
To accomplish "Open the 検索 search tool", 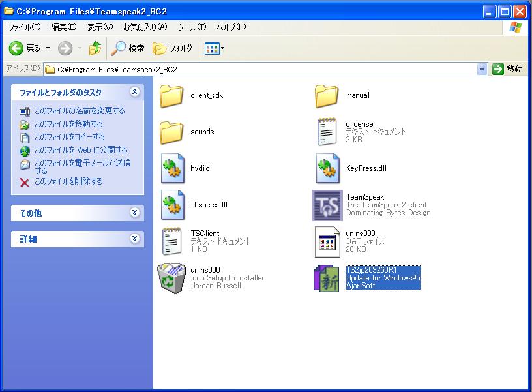I will tap(128, 48).
